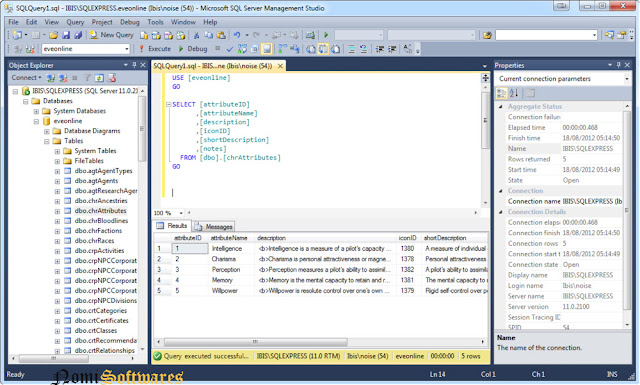The height and width of the screenshot is (385, 640).
Task: Click Uncomment selected lines icon
Action: 363,49
